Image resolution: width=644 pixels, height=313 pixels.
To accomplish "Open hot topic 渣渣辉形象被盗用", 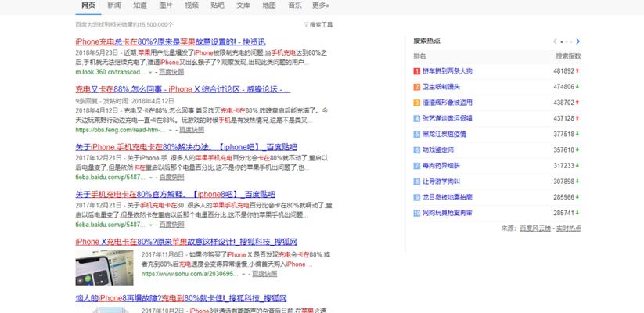I will coord(448,103).
